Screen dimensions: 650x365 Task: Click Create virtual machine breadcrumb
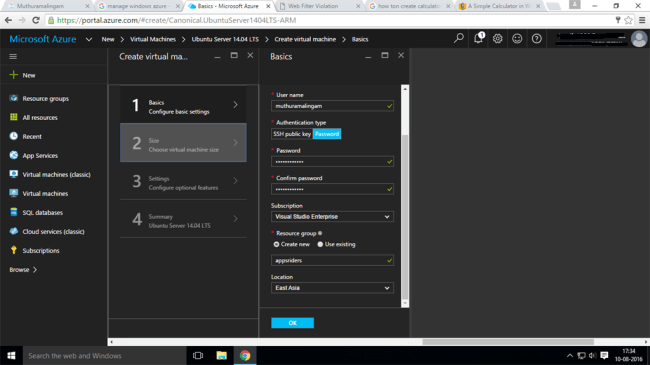tap(305, 39)
